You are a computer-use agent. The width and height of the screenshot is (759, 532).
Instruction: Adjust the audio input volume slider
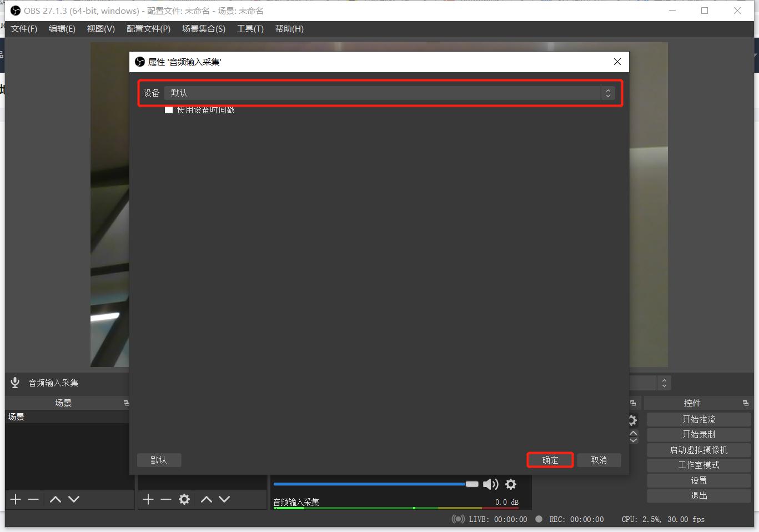click(375, 484)
